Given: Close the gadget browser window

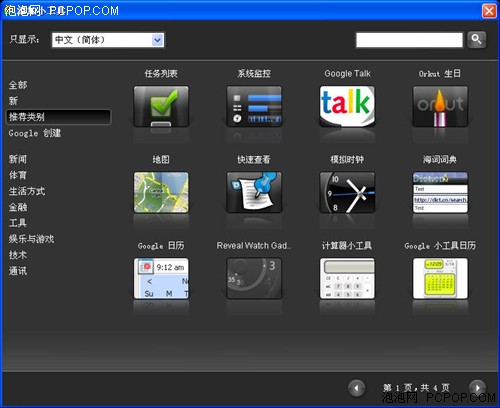Looking at the screenshot, I should pos(489,11).
